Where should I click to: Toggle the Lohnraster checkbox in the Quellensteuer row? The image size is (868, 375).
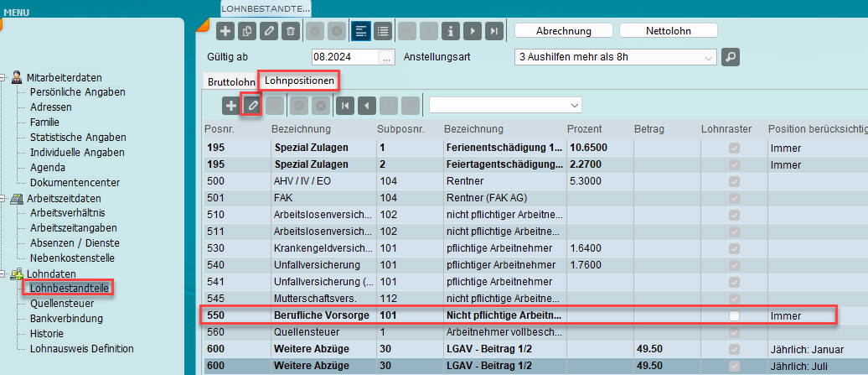[x=735, y=331]
